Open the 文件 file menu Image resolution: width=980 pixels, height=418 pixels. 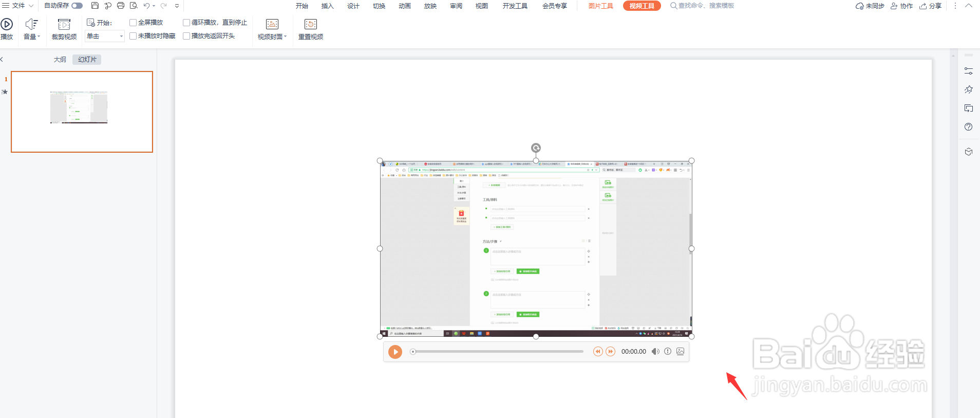[x=18, y=6]
